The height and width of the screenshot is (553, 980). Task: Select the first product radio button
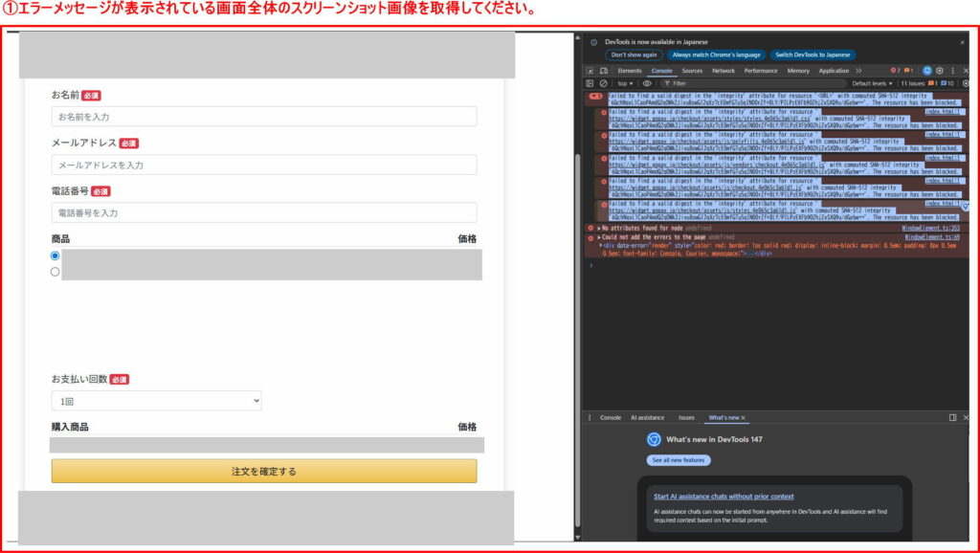click(55, 256)
